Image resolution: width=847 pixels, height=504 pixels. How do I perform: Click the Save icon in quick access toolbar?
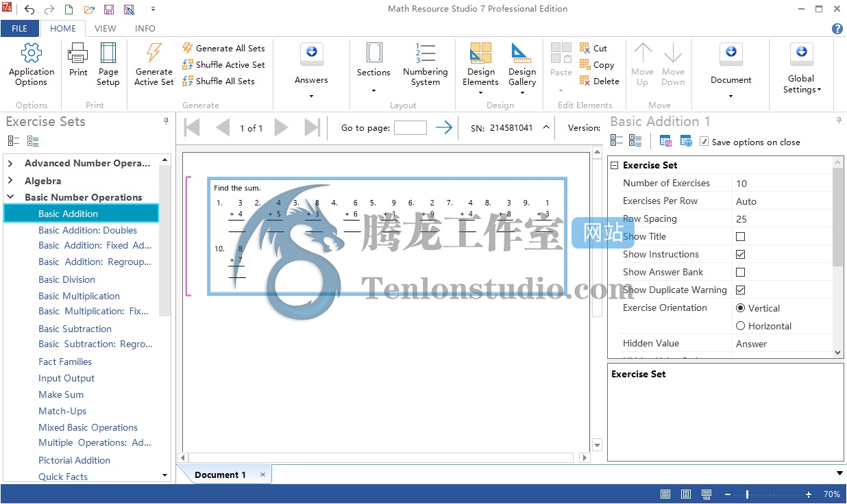click(109, 10)
